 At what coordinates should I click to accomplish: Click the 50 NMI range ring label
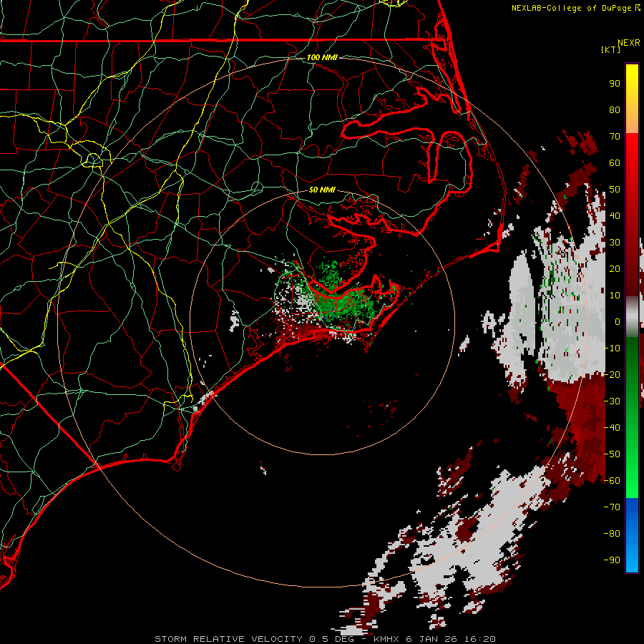click(322, 190)
